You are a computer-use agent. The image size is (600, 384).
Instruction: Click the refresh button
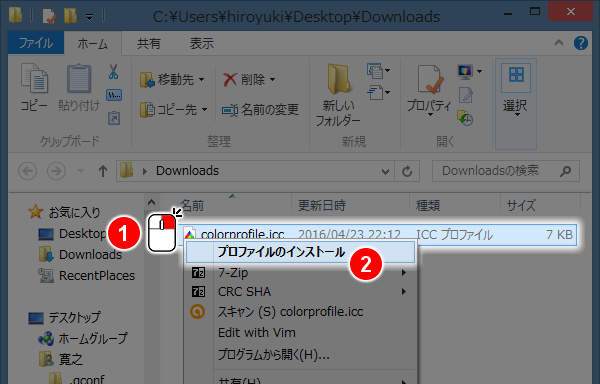coord(407,171)
